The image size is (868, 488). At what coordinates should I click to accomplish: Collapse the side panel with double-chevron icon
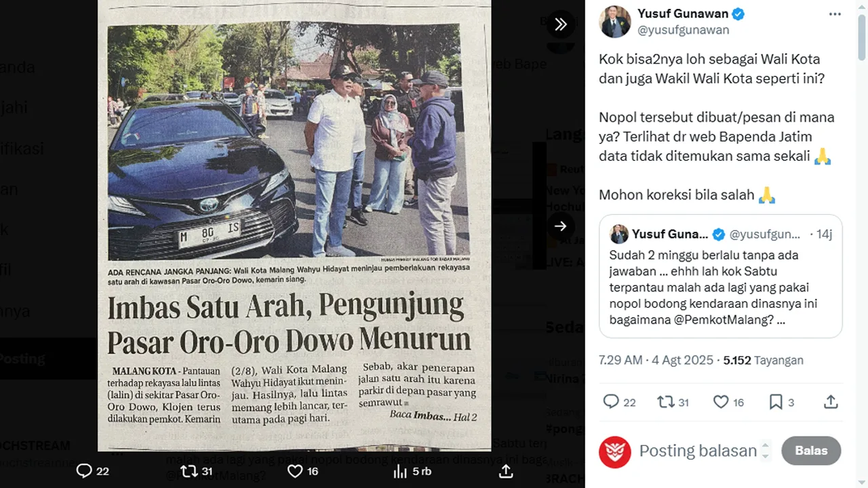click(561, 24)
